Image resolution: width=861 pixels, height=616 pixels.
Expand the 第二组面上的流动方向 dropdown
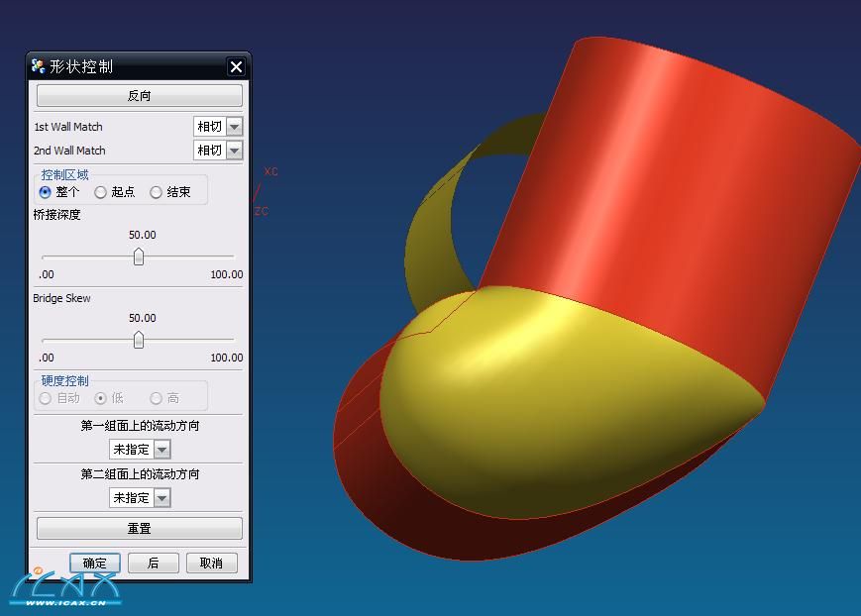point(161,498)
